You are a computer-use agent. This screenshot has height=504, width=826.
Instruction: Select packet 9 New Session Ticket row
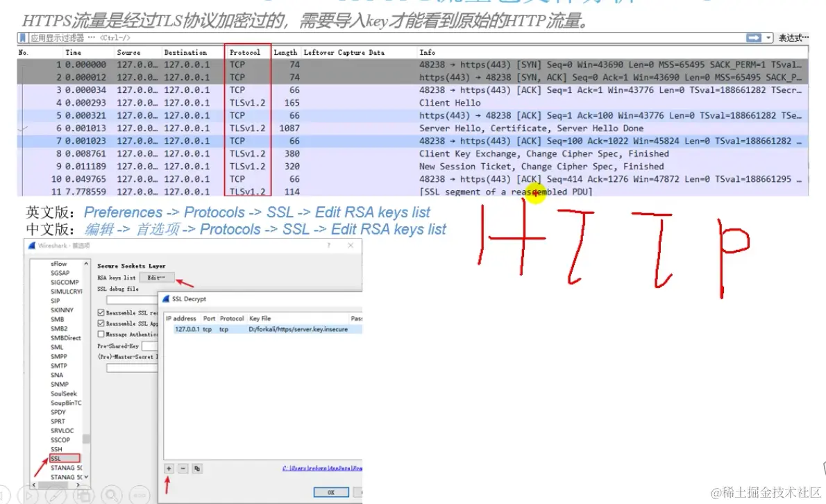pos(412,167)
